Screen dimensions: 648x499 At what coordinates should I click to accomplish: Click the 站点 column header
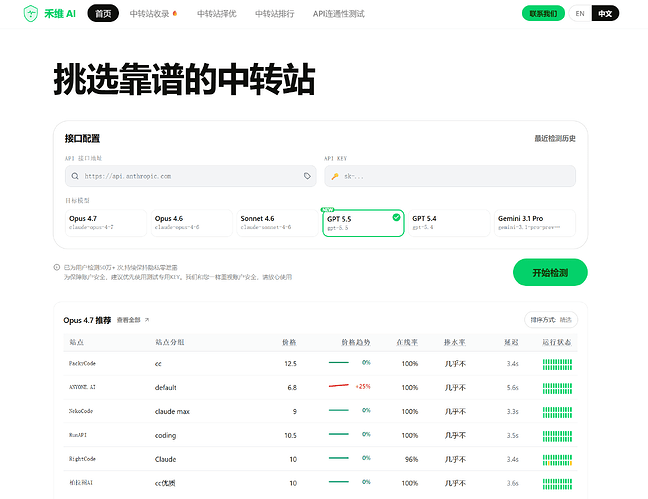point(76,342)
